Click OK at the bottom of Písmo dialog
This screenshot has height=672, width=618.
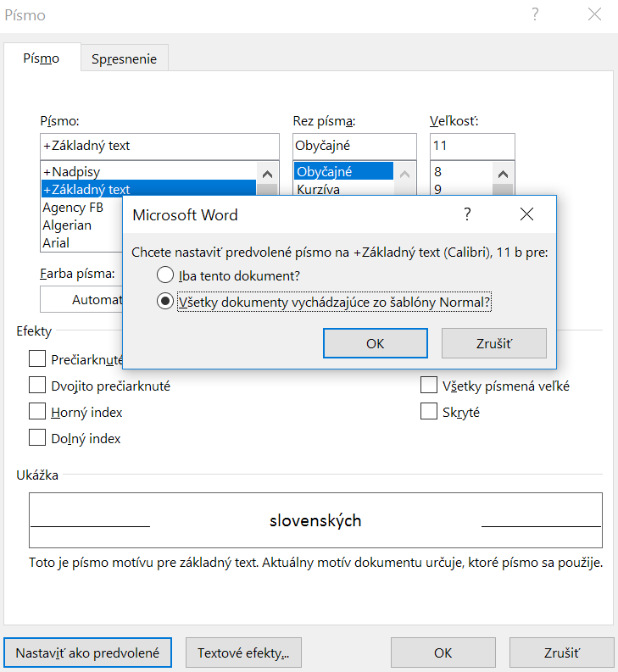click(443, 653)
